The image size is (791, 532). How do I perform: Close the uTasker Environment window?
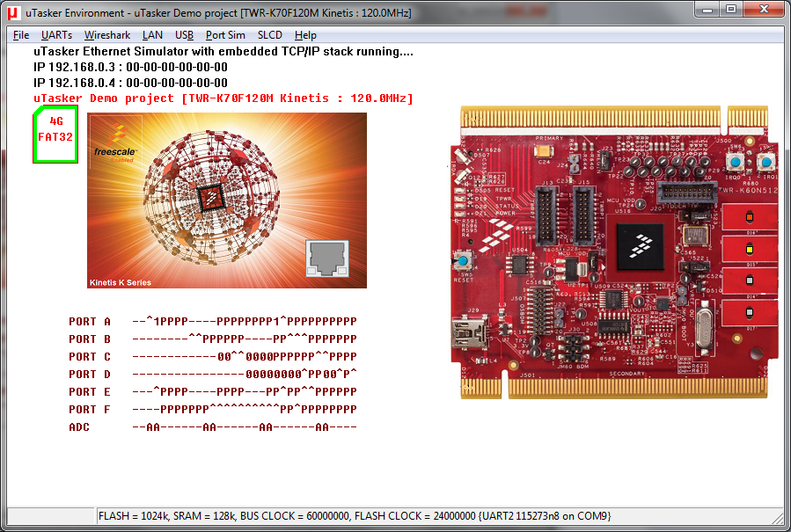pyautogui.click(x=764, y=10)
